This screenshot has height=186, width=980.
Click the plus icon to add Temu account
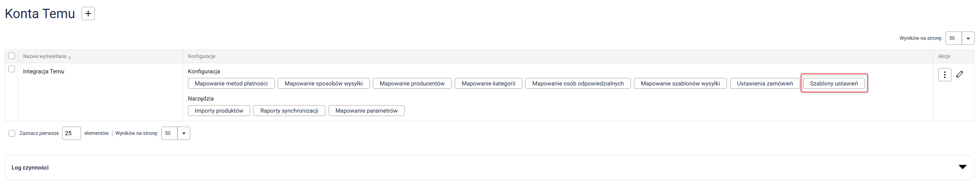88,14
